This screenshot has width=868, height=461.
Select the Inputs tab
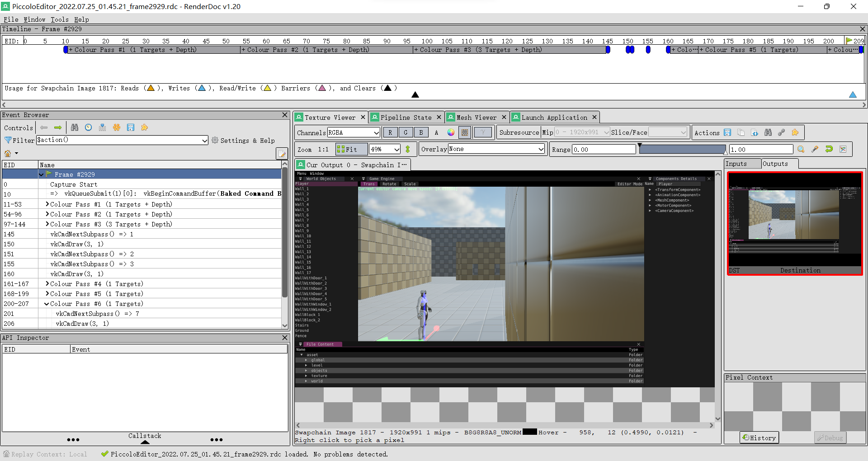[x=742, y=164]
